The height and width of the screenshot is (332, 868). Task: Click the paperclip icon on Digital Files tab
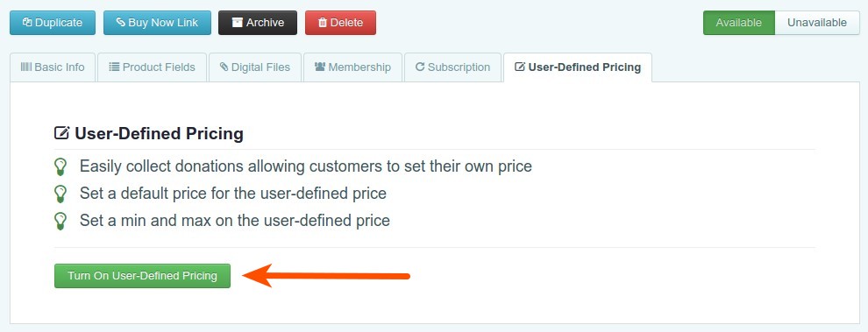click(224, 67)
